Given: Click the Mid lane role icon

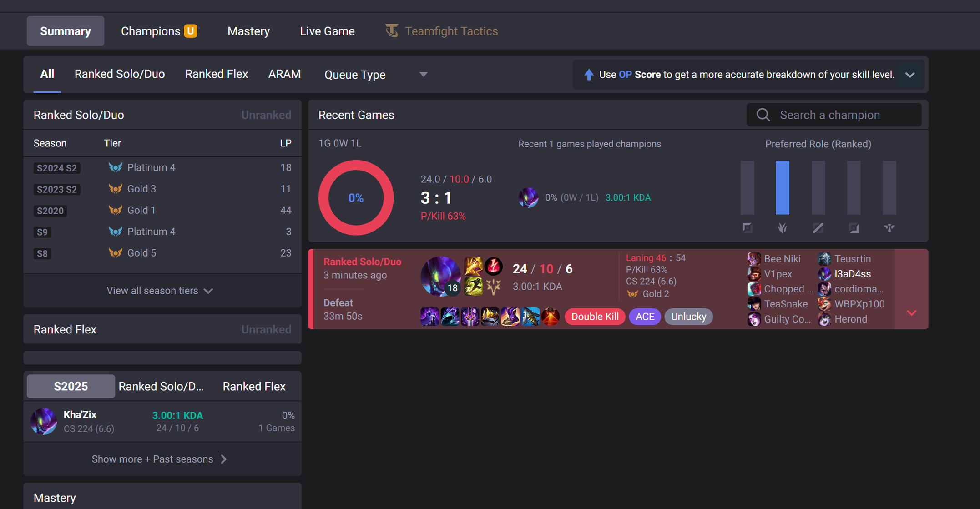Looking at the screenshot, I should (818, 228).
